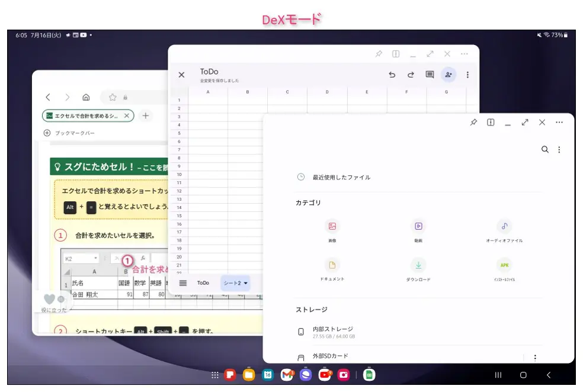Click the redo arrow in Sheets toolbar
This screenshot has width=583, height=392.
[411, 75]
